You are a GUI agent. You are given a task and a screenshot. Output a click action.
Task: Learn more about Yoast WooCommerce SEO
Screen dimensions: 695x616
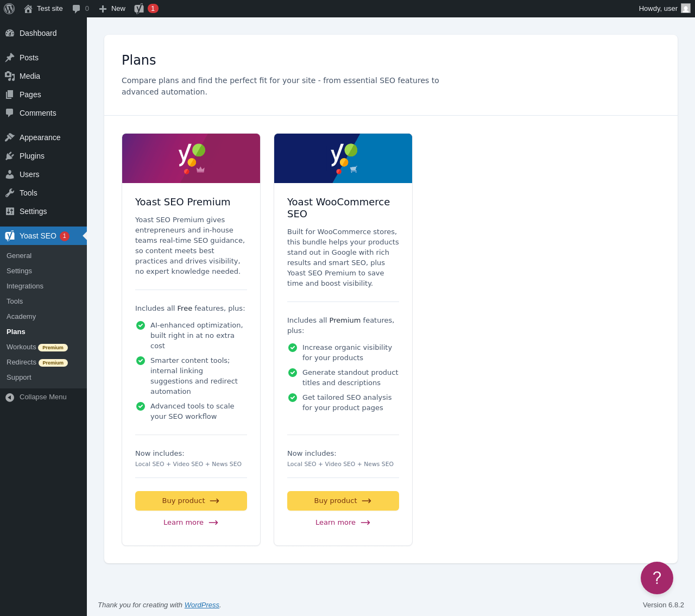(x=343, y=523)
